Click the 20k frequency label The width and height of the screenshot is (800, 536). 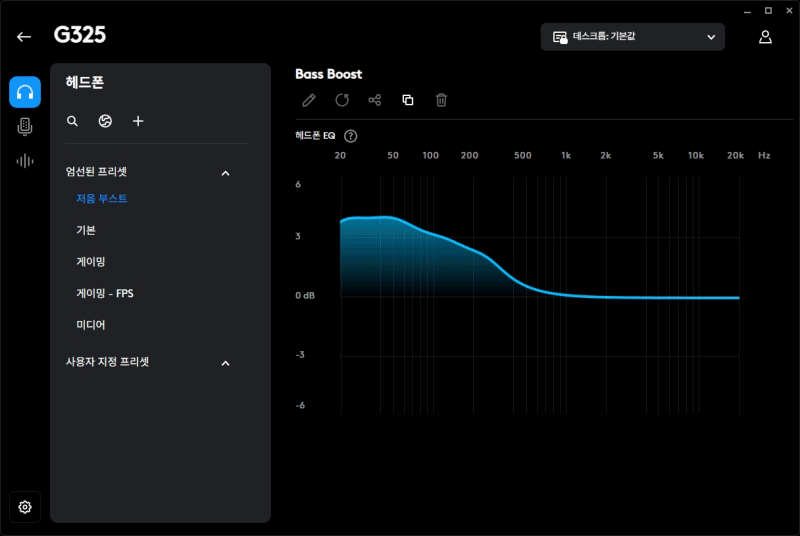coord(735,156)
